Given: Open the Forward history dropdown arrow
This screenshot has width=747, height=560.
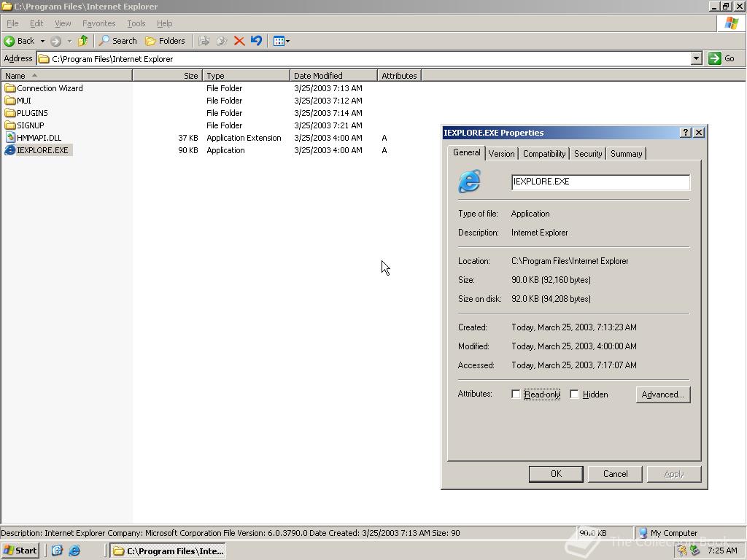Looking at the screenshot, I should tap(69, 42).
